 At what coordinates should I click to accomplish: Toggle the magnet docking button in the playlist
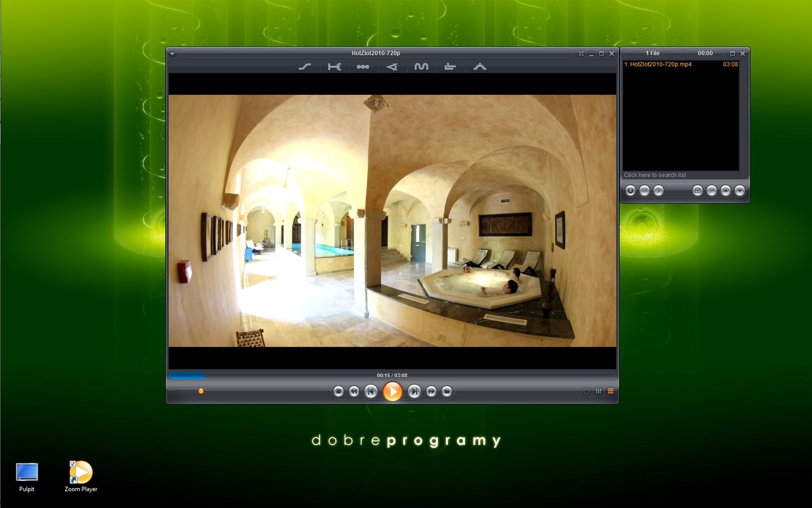[x=630, y=191]
